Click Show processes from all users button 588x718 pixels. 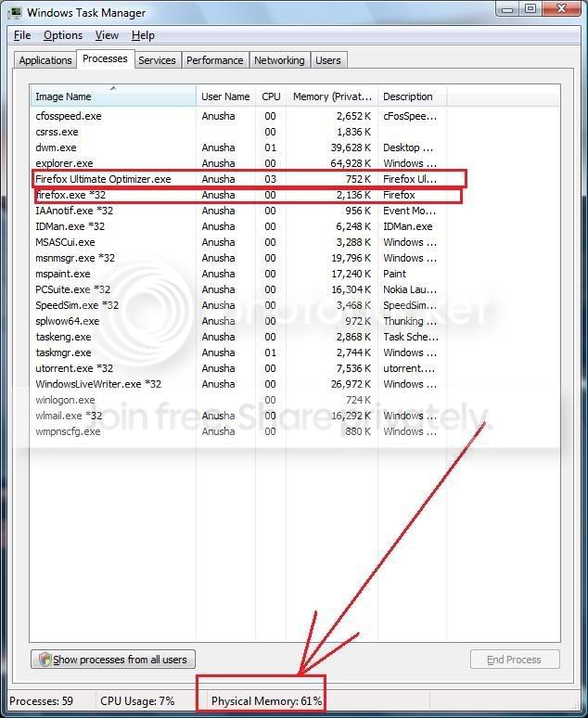[113, 660]
